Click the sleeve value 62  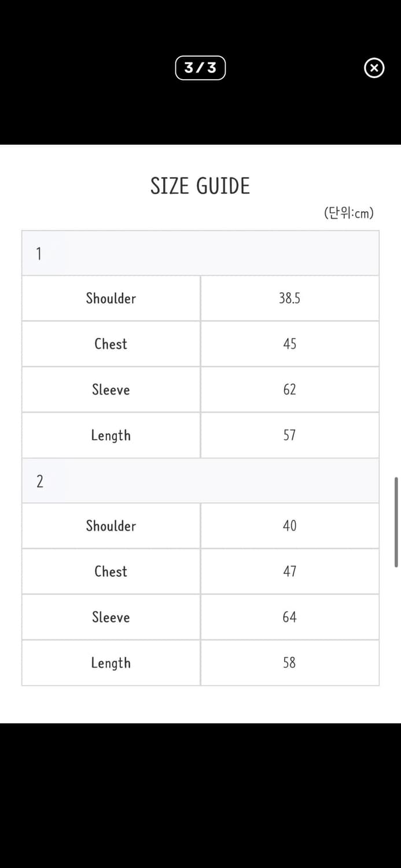(x=289, y=389)
